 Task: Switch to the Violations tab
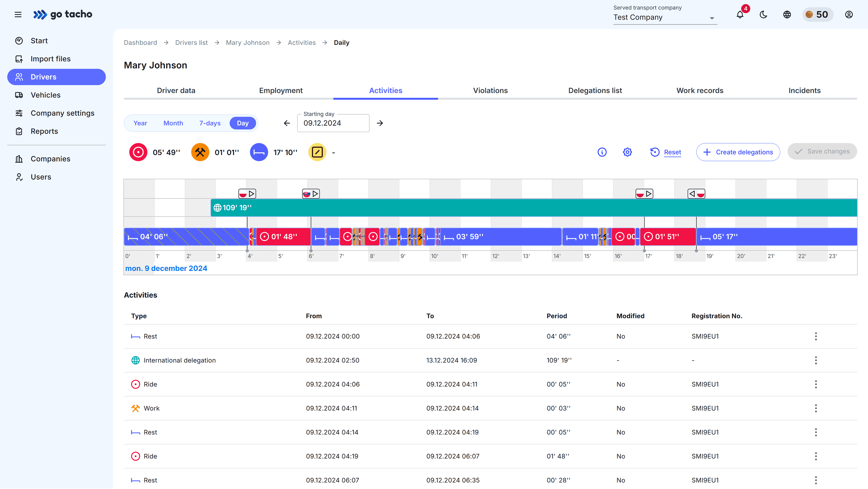click(x=490, y=90)
